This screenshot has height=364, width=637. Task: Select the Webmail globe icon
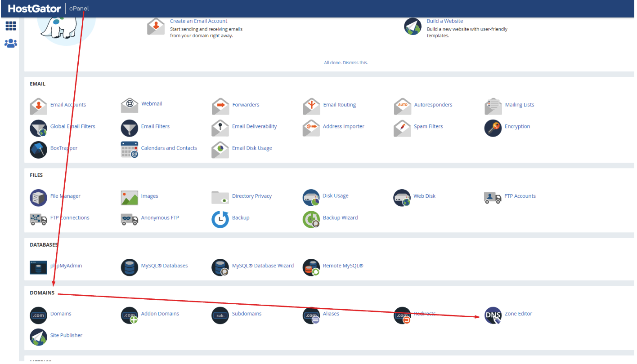tap(130, 105)
